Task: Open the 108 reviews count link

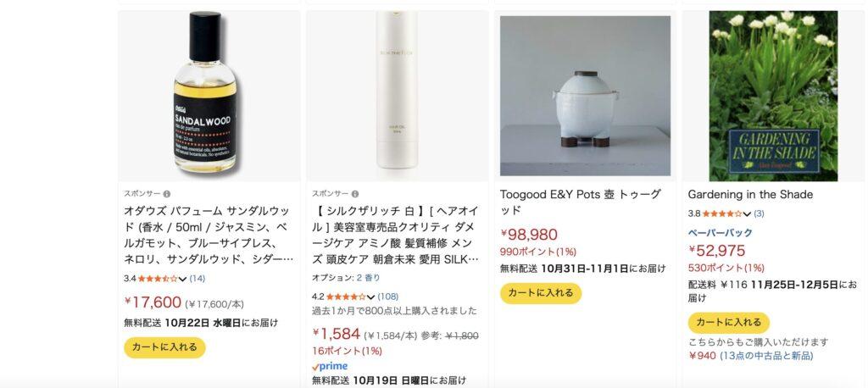Action: [x=388, y=297]
